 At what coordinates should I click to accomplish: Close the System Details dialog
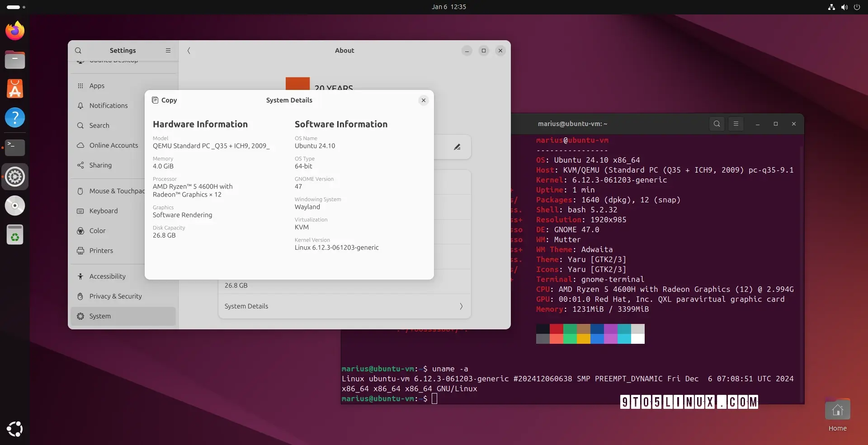pyautogui.click(x=423, y=100)
